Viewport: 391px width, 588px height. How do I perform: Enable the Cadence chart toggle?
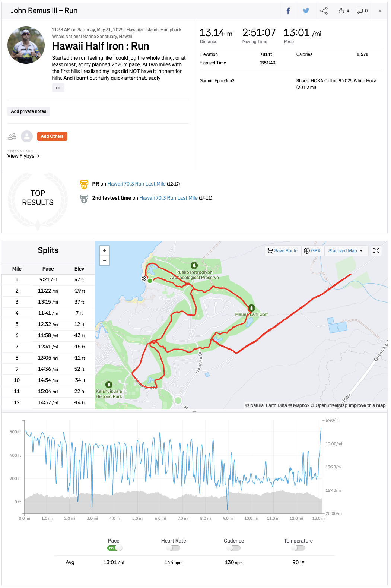234,548
